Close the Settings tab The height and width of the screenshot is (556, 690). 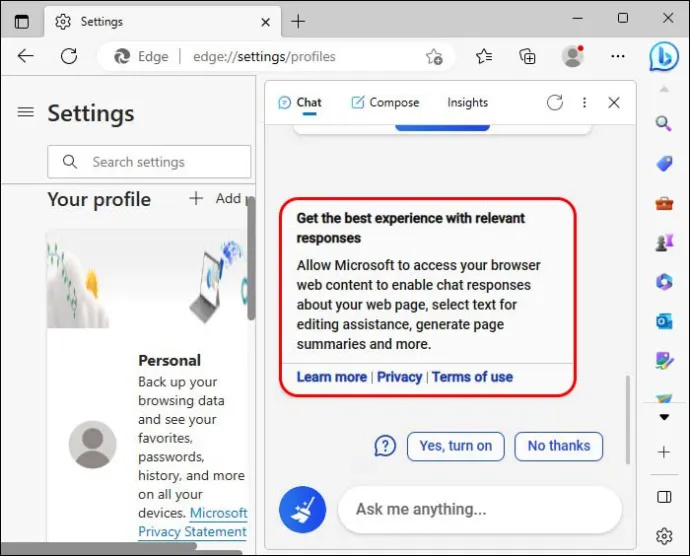pos(265,22)
